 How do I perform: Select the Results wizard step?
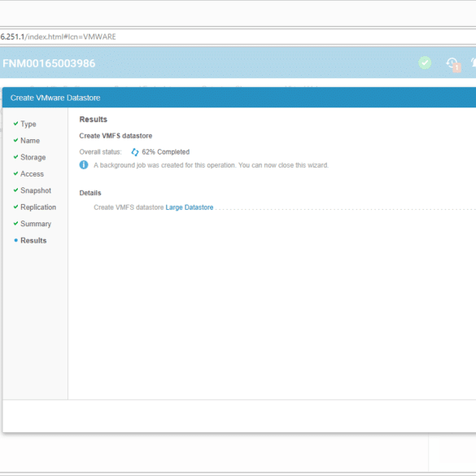33,240
